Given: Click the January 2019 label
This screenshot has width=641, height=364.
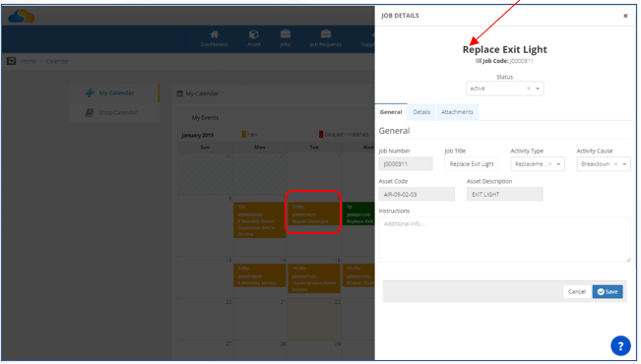Looking at the screenshot, I should (x=198, y=135).
